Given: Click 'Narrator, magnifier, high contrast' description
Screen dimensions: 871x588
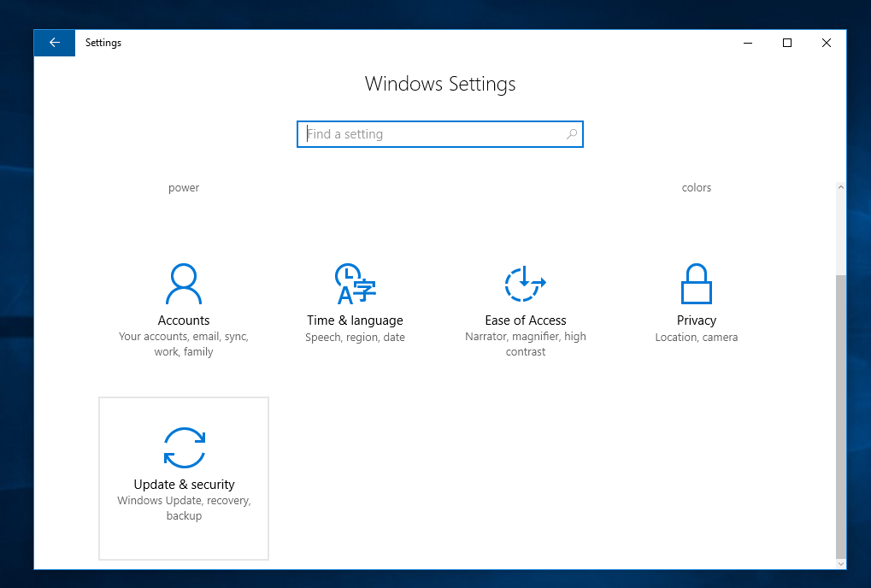Looking at the screenshot, I should pos(526,344).
